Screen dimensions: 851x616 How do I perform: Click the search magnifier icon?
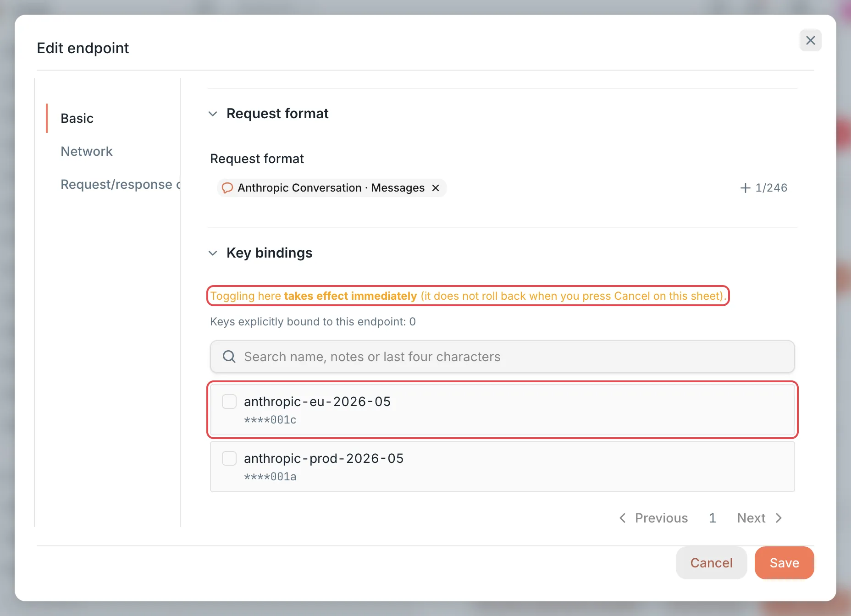coord(229,357)
